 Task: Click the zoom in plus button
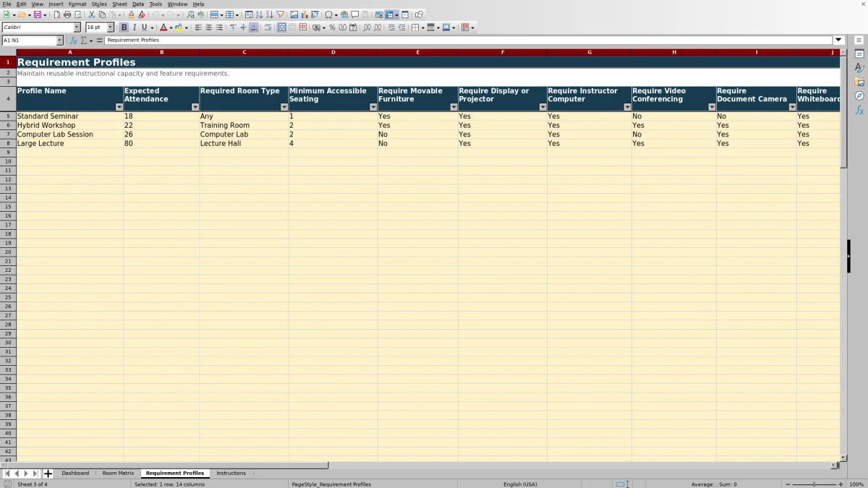click(x=841, y=484)
